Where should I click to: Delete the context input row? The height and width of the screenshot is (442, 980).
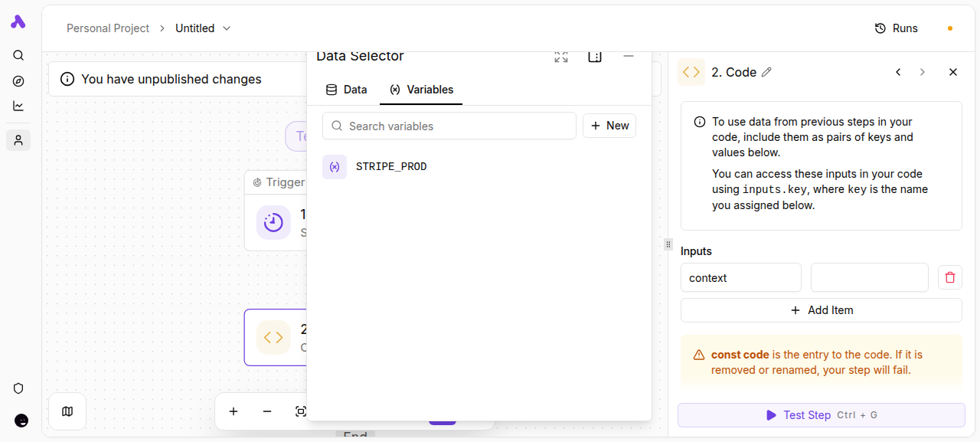[950, 277]
